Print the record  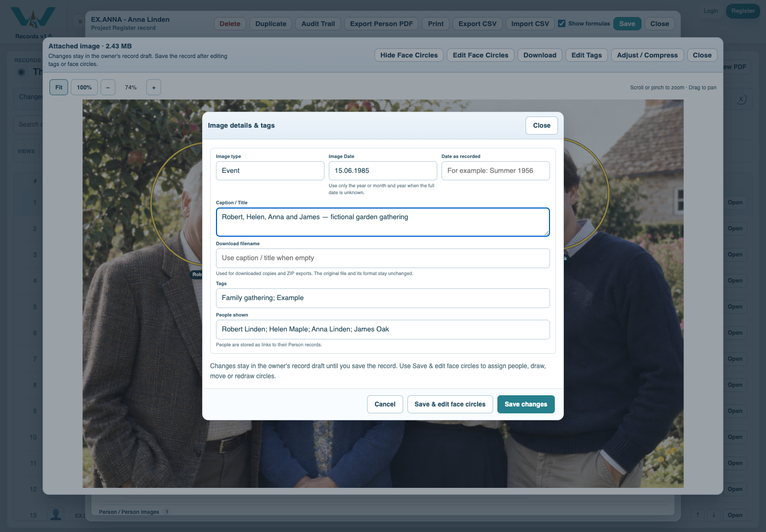(x=436, y=24)
